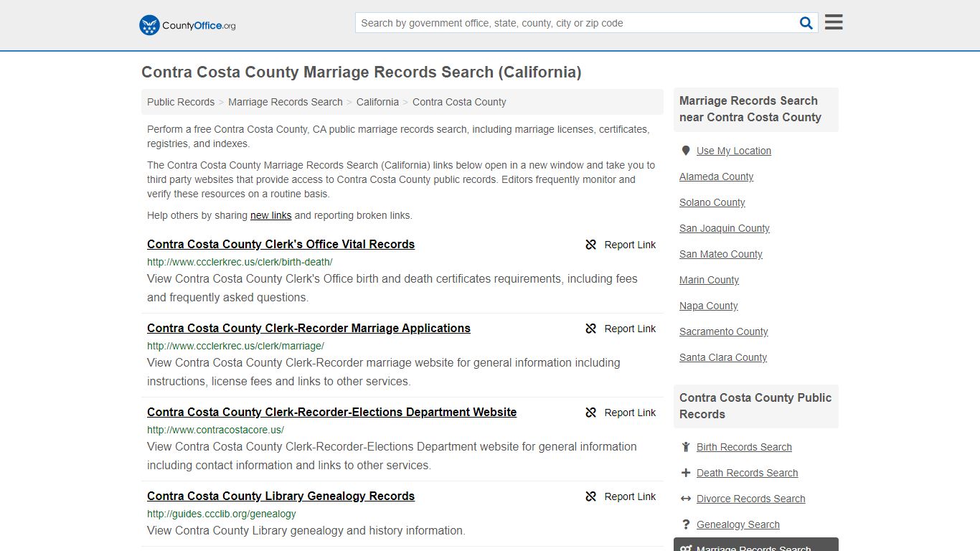Open Contra Costa County Clerk's Office Vital Records
This screenshot has height=551, width=980.
281,244
